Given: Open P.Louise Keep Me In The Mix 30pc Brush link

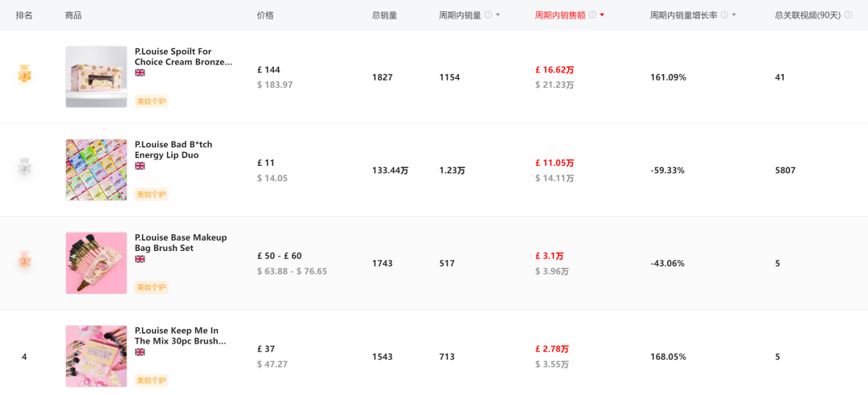Looking at the screenshot, I should 181,335.
